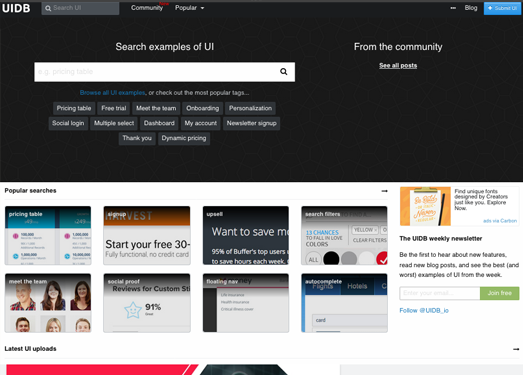This screenshot has height=375, width=523.
Task: Open the search filters thumbnail
Action: coord(344,236)
